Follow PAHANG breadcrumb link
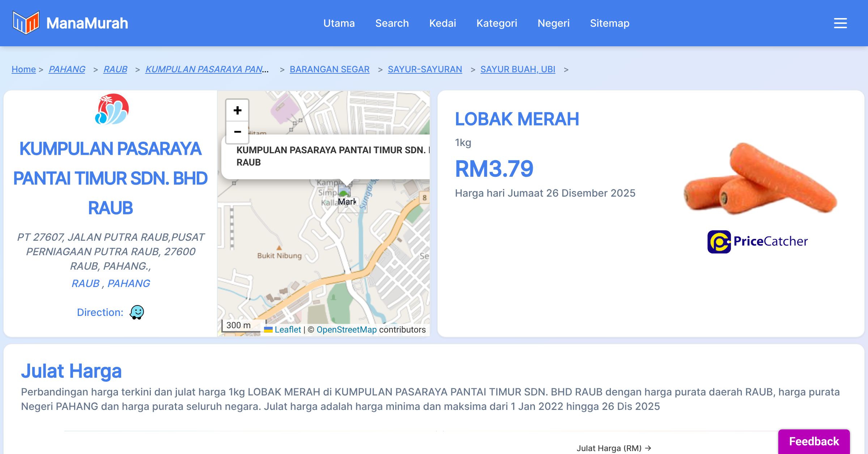The image size is (868, 454). coord(67,69)
